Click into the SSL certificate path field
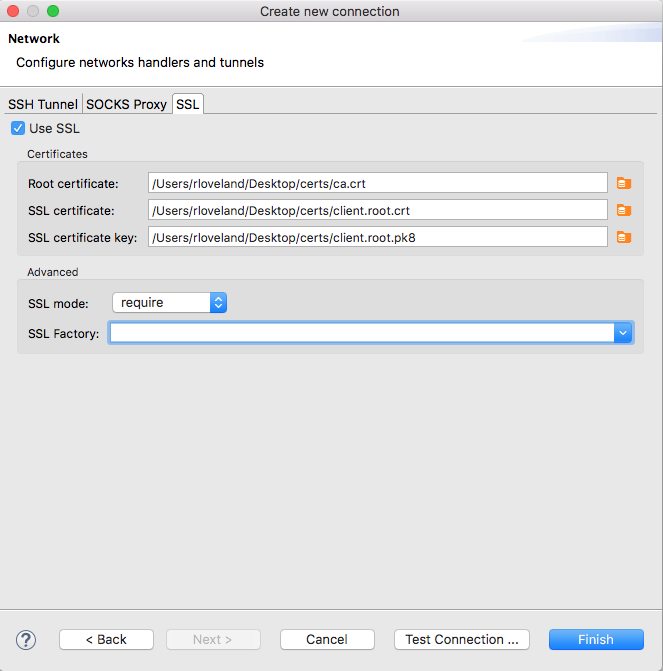663x671 pixels. click(377, 210)
